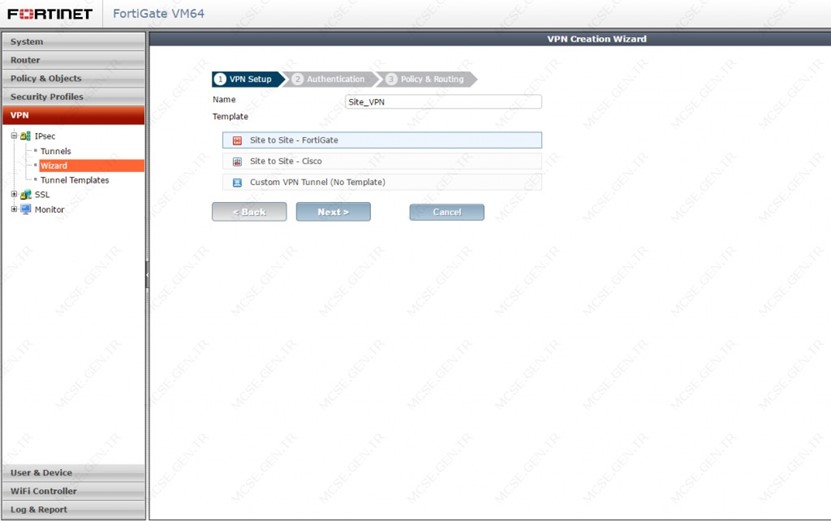Open the Policy & Objects section
The image size is (831, 521).
pyautogui.click(x=73, y=78)
